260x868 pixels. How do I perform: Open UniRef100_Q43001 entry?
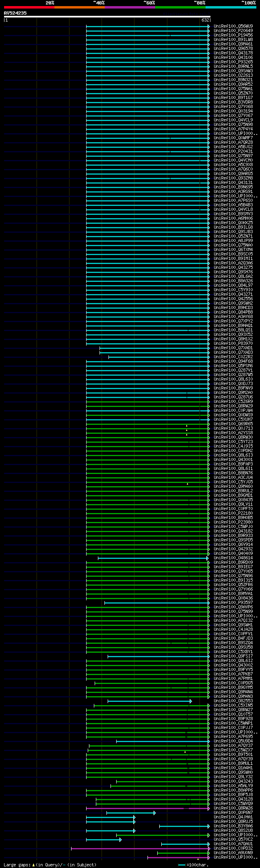click(233, 459)
